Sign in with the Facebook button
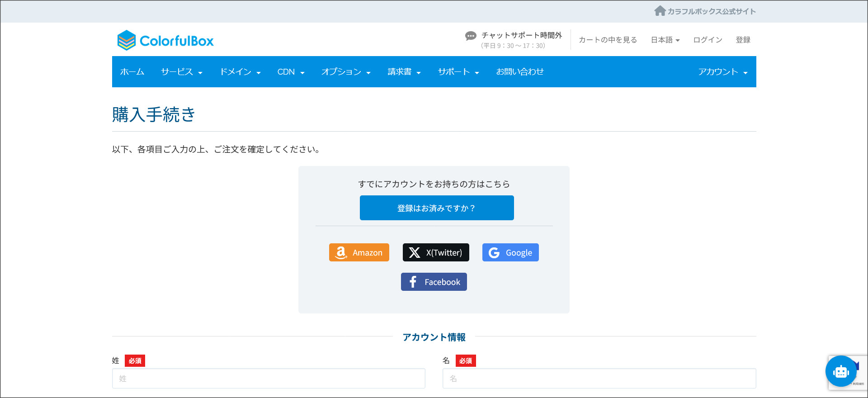Screen dimensions: 868x398 click(x=434, y=282)
